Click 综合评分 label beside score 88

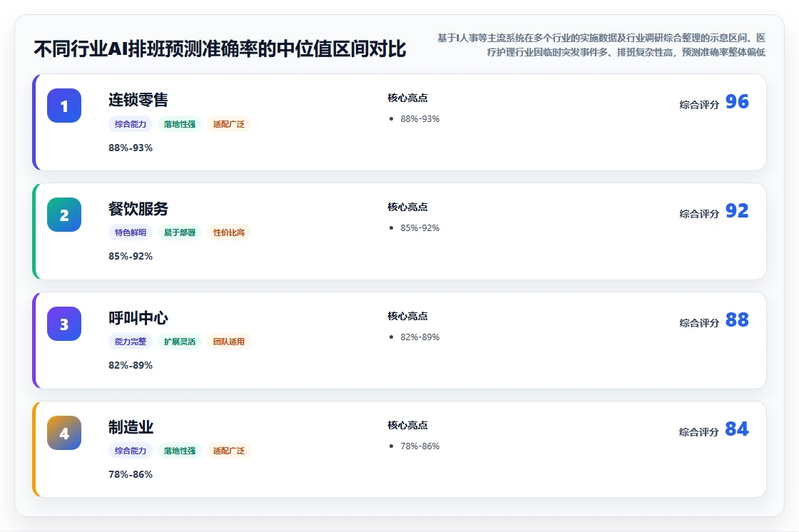pos(699,323)
